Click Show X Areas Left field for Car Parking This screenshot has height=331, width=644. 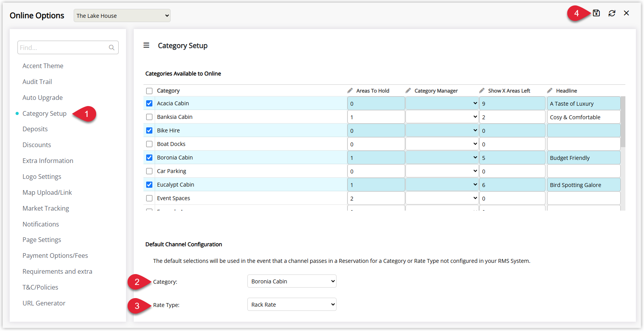click(512, 171)
